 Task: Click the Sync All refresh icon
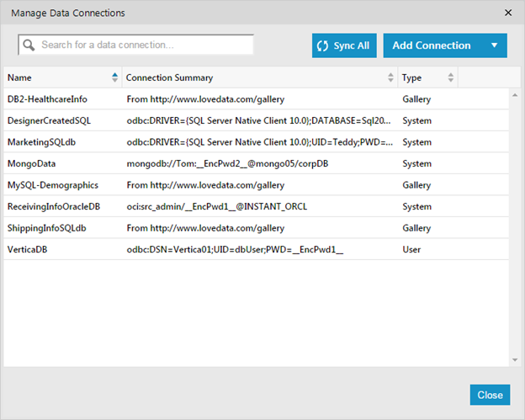click(322, 46)
